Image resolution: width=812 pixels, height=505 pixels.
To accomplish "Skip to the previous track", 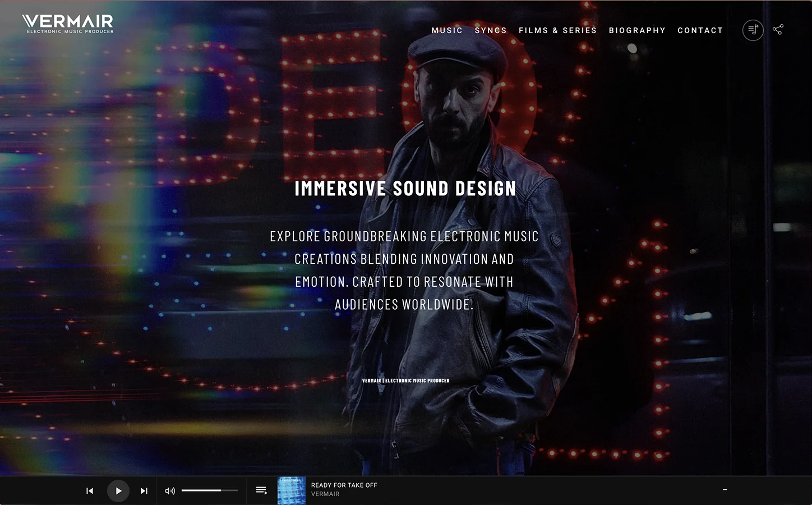I will click(90, 491).
